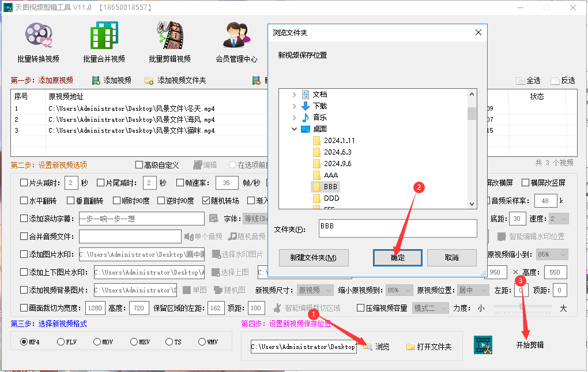Viewport: 588px width, 372px height.
Task: Open 速度 speed dropdown
Action: tap(559, 219)
